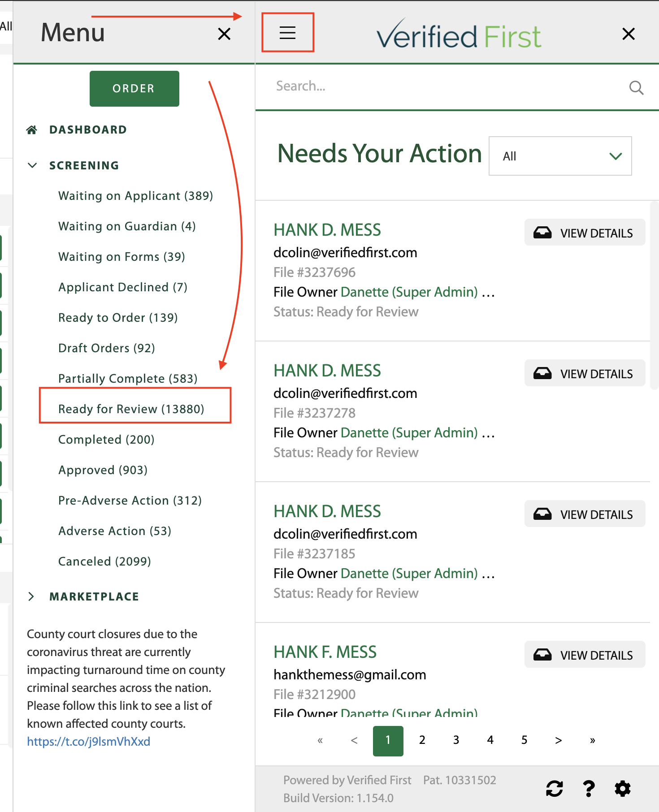Open Hank F. Mess applicant name
The height and width of the screenshot is (812, 659).
[325, 652]
